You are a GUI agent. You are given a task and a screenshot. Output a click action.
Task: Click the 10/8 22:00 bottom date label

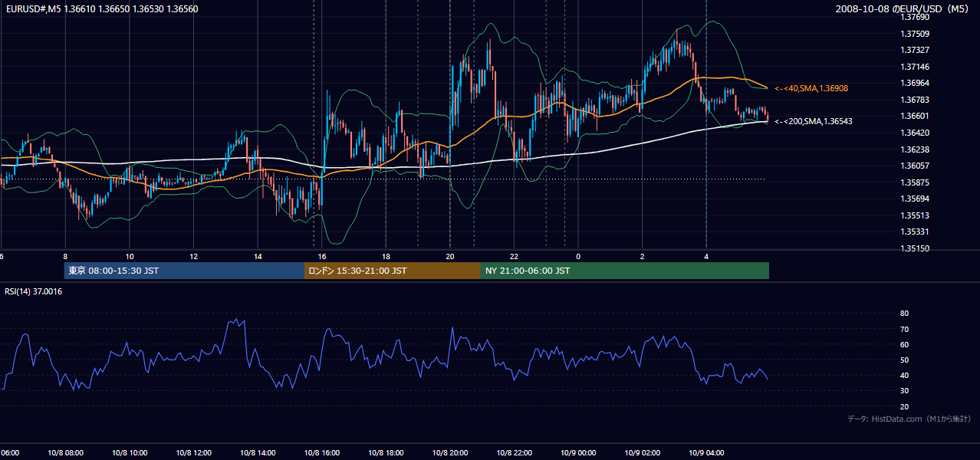point(514,453)
